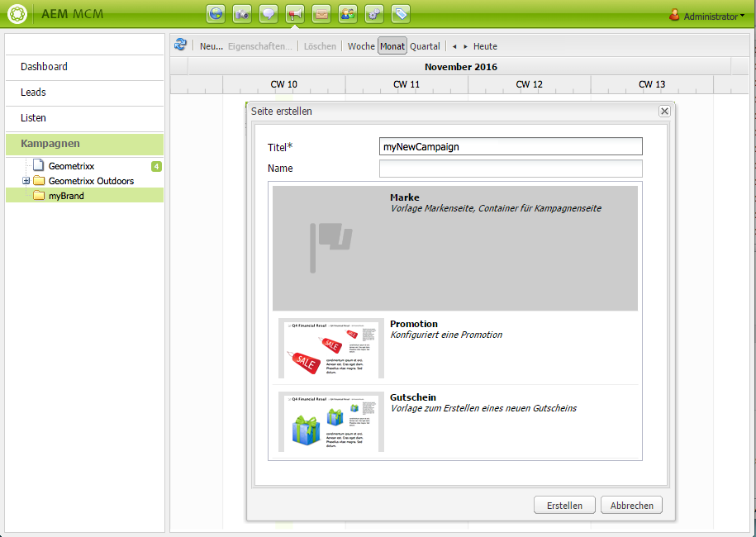This screenshot has height=537, width=756.
Task: Open Digital Assets via the camera icon
Action: [x=242, y=14]
